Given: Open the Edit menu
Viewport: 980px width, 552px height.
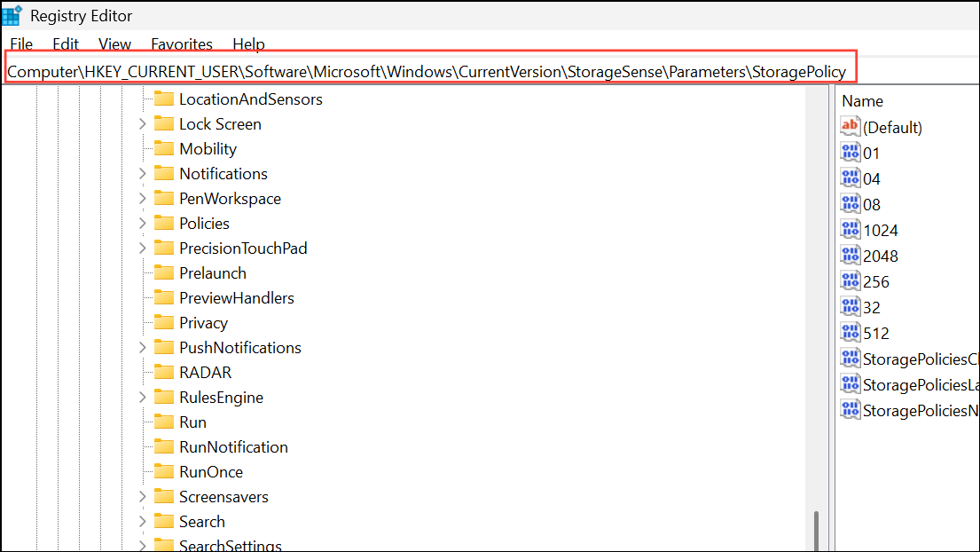Looking at the screenshot, I should (x=66, y=44).
